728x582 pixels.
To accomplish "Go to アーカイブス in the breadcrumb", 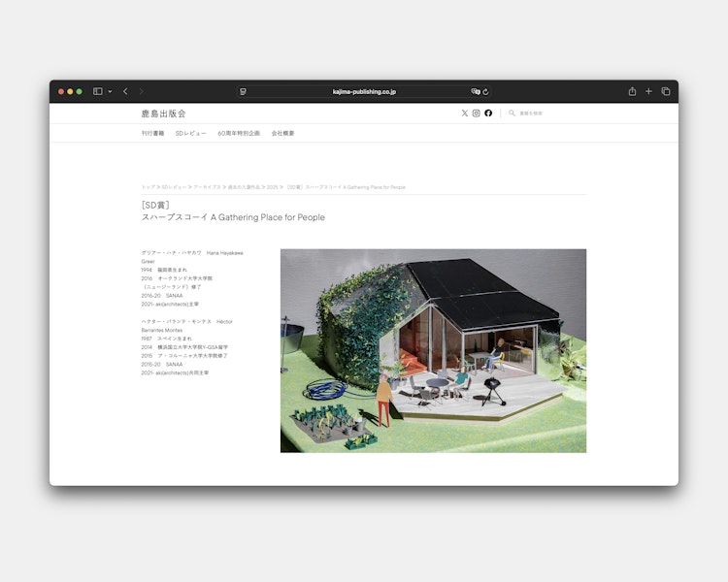I will coord(207,187).
